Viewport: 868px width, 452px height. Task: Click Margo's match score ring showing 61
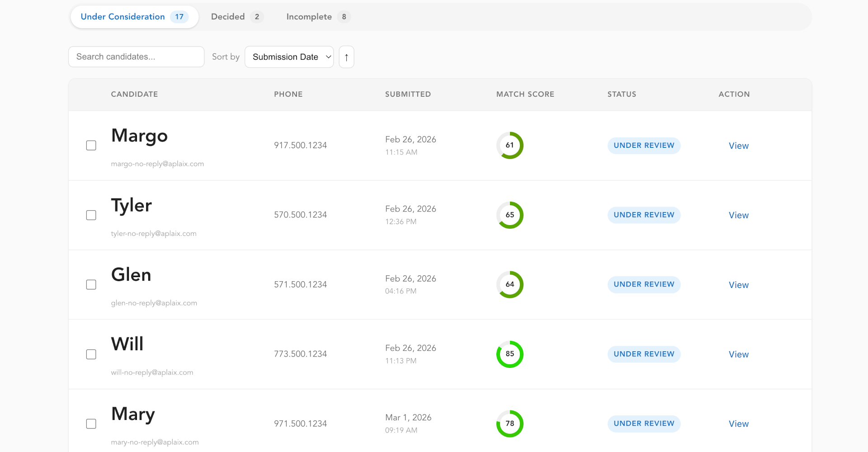[x=509, y=146]
